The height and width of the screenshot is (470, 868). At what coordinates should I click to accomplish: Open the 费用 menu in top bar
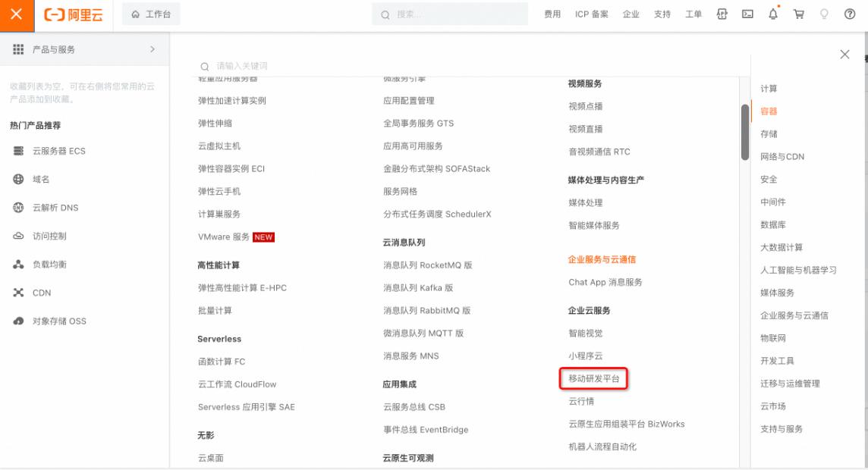coord(552,14)
